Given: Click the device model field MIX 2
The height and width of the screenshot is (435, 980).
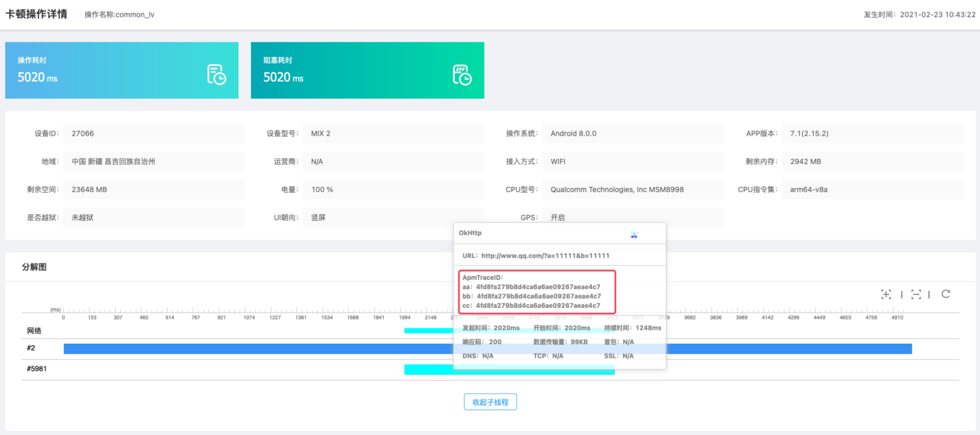Looking at the screenshot, I should 393,134.
